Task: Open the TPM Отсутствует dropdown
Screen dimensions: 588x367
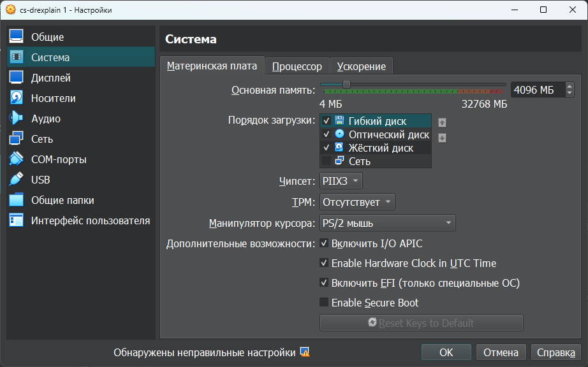Action: point(357,202)
